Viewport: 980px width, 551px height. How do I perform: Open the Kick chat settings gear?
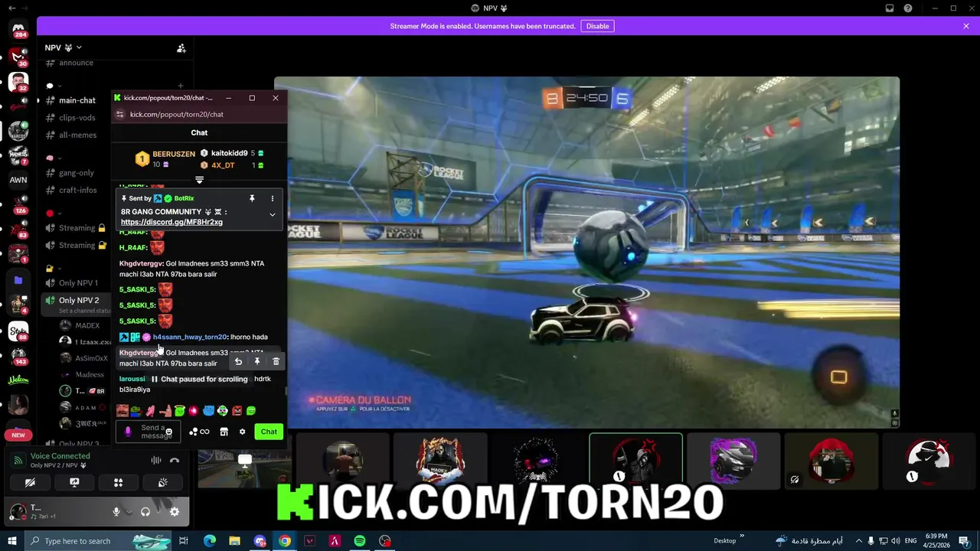tap(242, 432)
